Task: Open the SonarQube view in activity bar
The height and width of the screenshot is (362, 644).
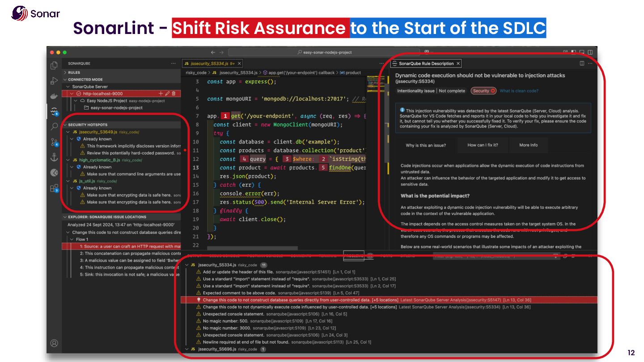Action: [x=54, y=111]
